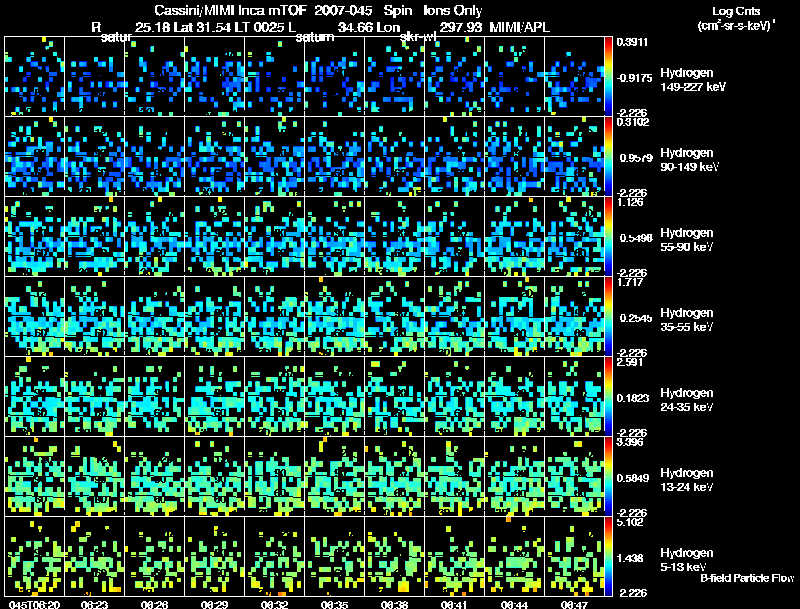This screenshot has height=609, width=800.
Task: Click the 'Hydrogen 24-35 keV' row label
Action: 686,400
